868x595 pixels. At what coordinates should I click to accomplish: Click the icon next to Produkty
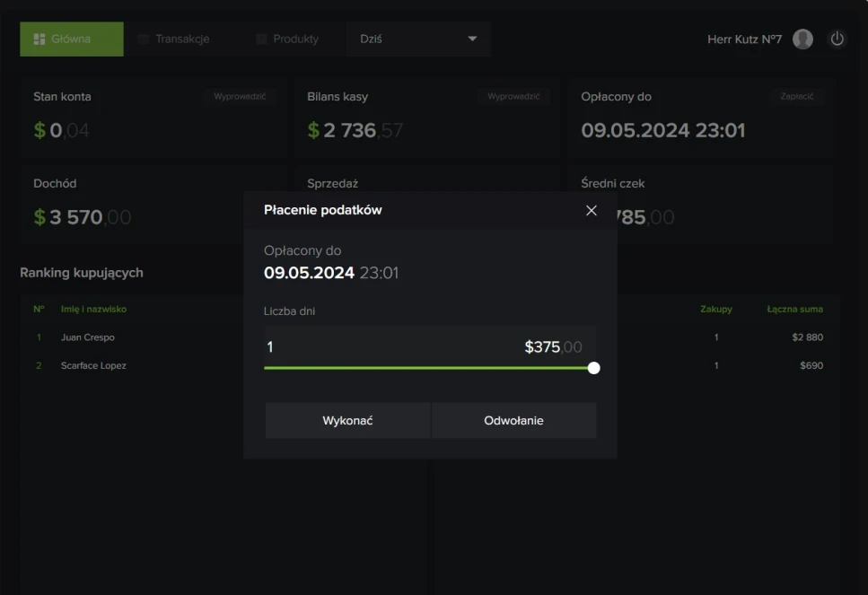point(261,39)
